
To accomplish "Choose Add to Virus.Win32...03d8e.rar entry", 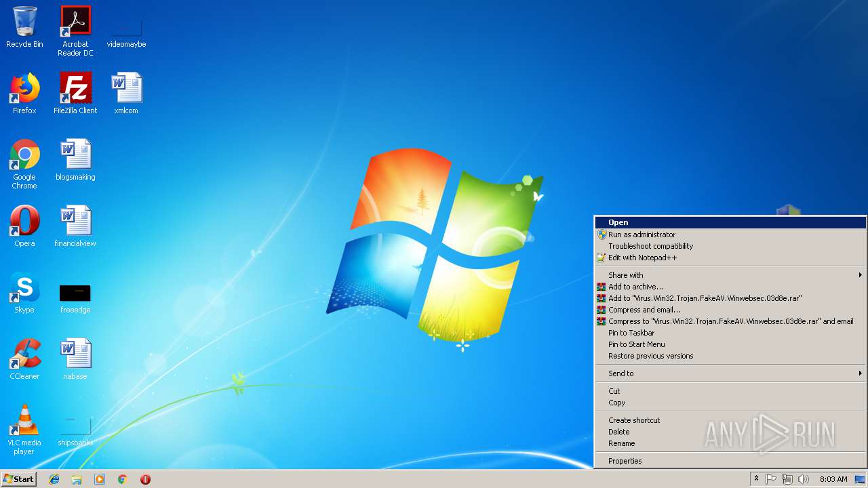I will click(x=730, y=298).
